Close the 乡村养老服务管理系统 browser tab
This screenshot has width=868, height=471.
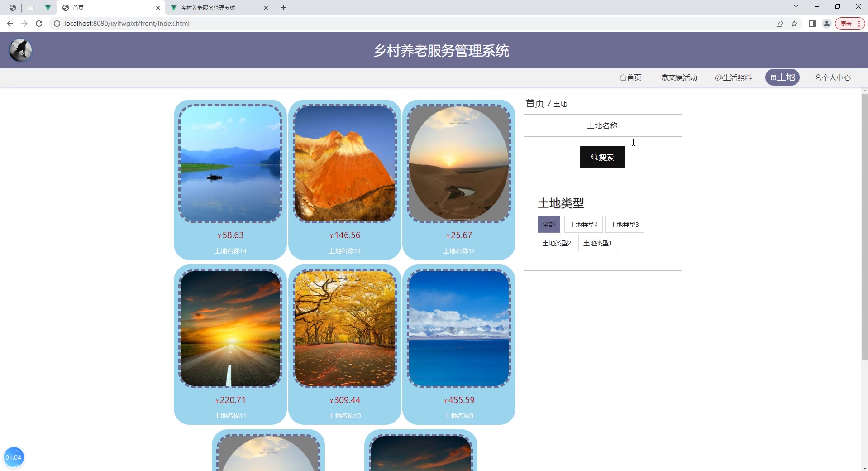pos(266,8)
